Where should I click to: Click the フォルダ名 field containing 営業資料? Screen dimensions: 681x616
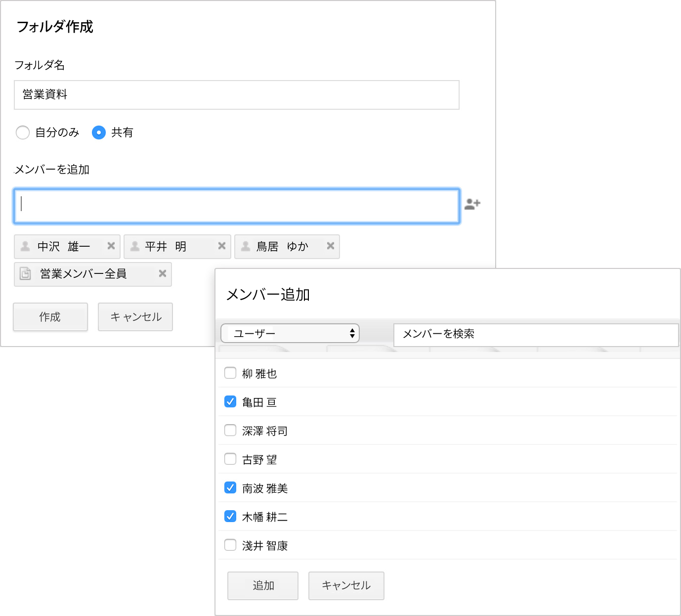point(236,95)
